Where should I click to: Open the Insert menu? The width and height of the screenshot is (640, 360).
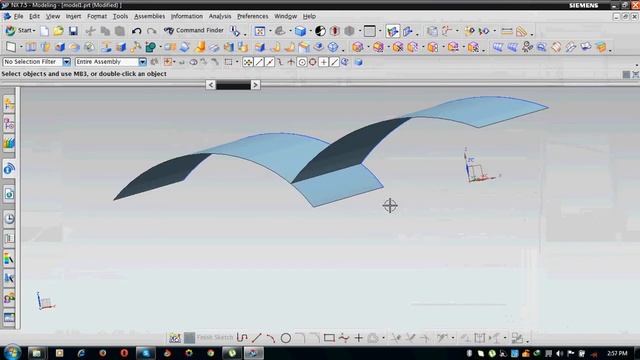coord(73,16)
